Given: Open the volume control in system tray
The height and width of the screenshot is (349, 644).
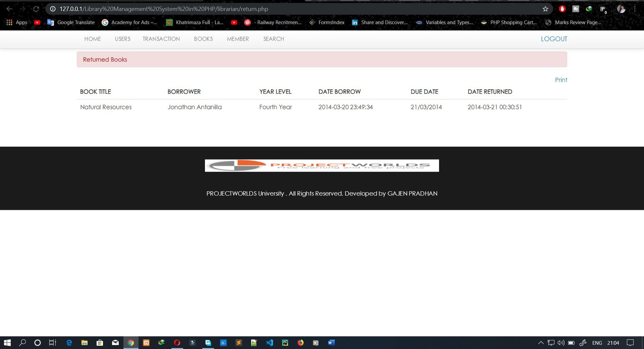Looking at the screenshot, I should point(561,343).
